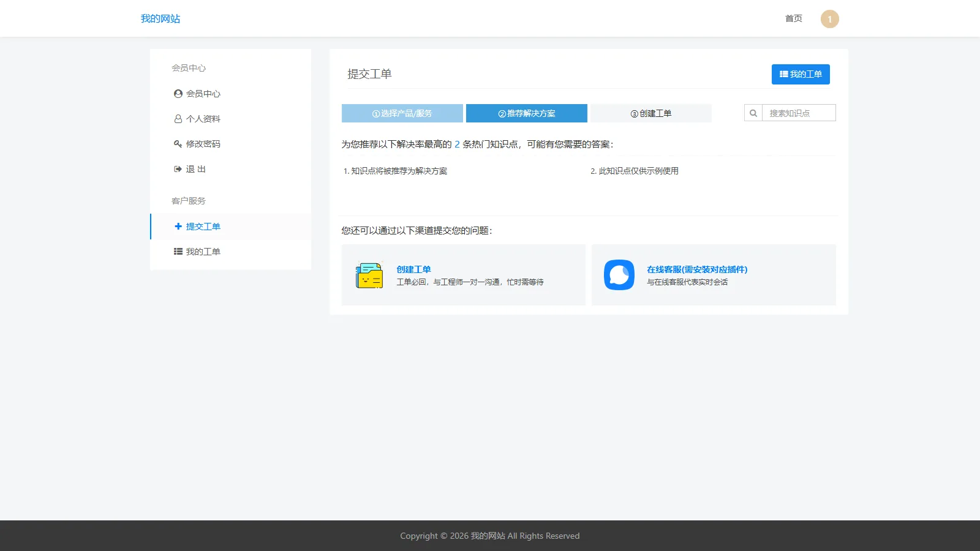Screen dimensions: 980x551
Task: Click the folder icon on 创建工单 card
Action: coord(369,274)
